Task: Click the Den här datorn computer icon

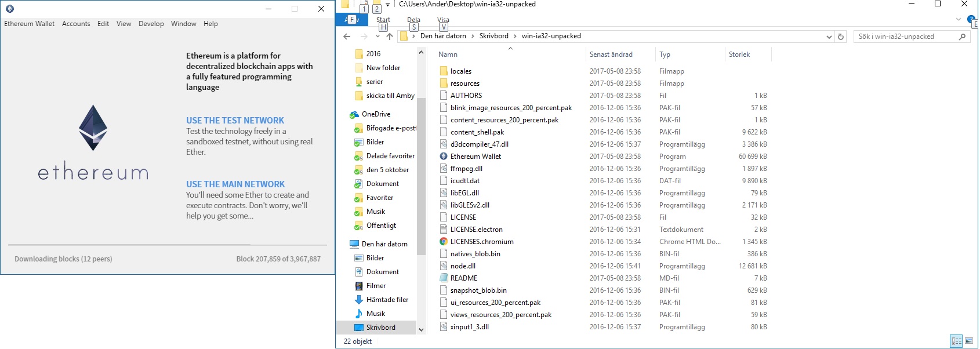Action: pyautogui.click(x=354, y=244)
